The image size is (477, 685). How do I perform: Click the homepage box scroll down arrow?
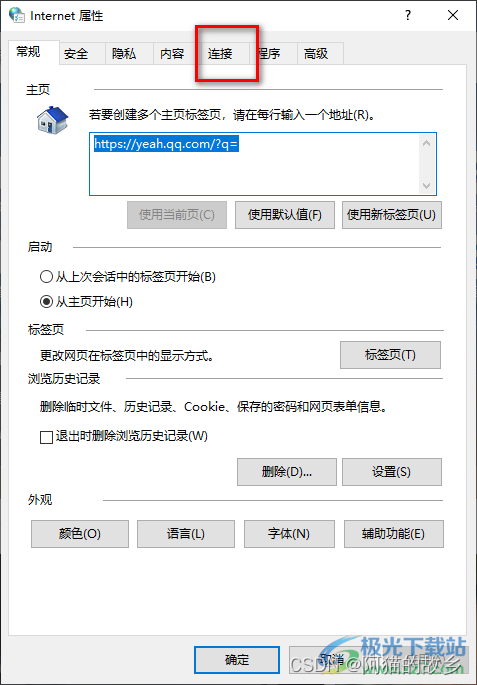(427, 186)
